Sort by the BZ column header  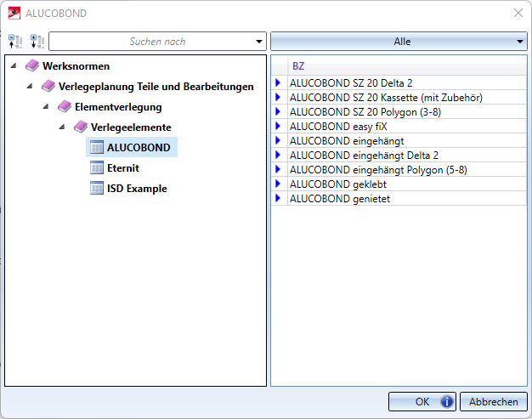click(407, 65)
